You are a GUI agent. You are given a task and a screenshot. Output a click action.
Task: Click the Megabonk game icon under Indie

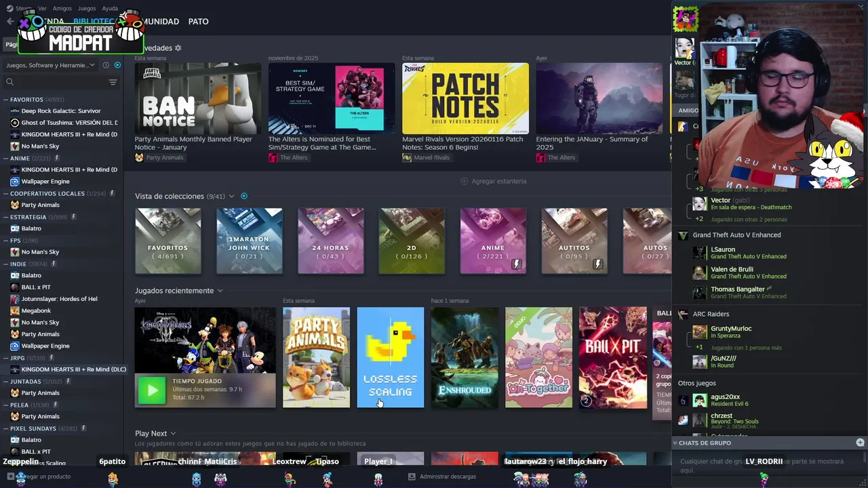click(x=15, y=311)
